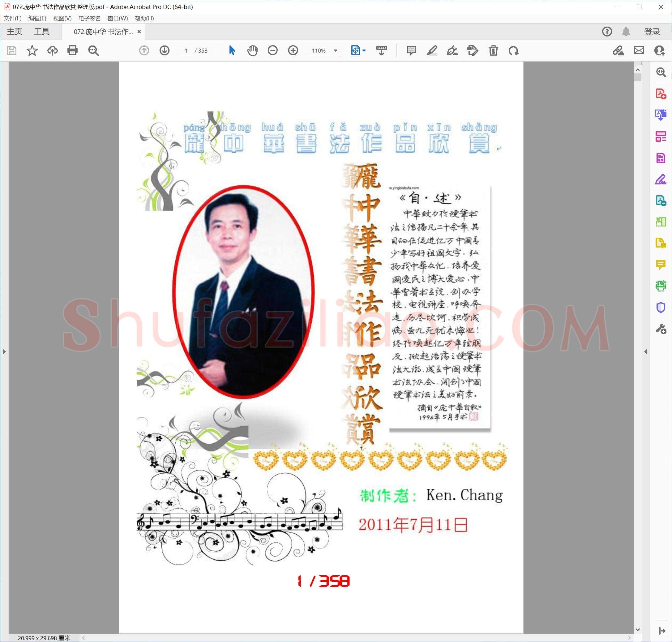
Task: Click the stamp tool icon
Action: [473, 51]
